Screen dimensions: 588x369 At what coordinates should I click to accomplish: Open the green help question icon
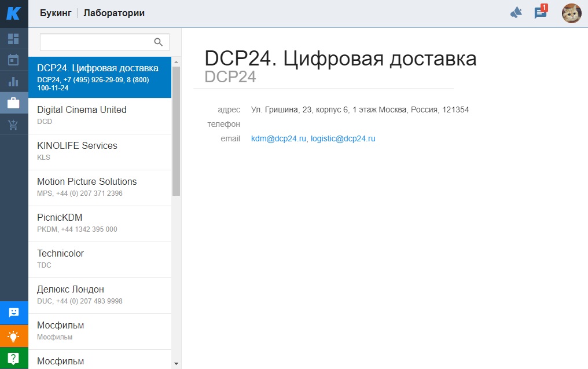(x=14, y=359)
